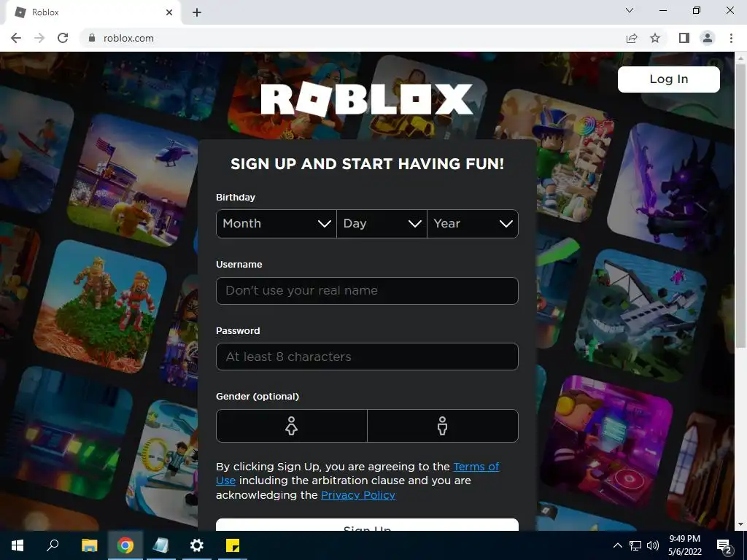Click the volume speaker tray icon
The width and height of the screenshot is (747, 560).
pyautogui.click(x=653, y=545)
